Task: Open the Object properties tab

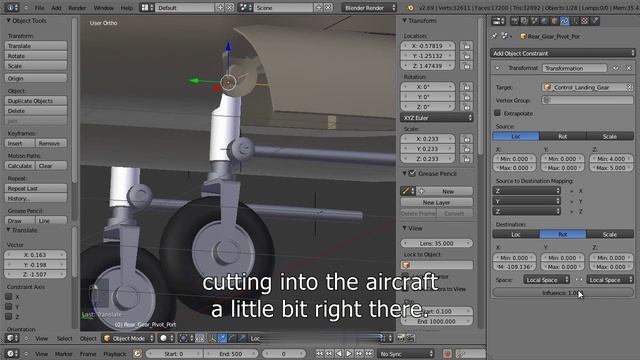Action: (555, 20)
